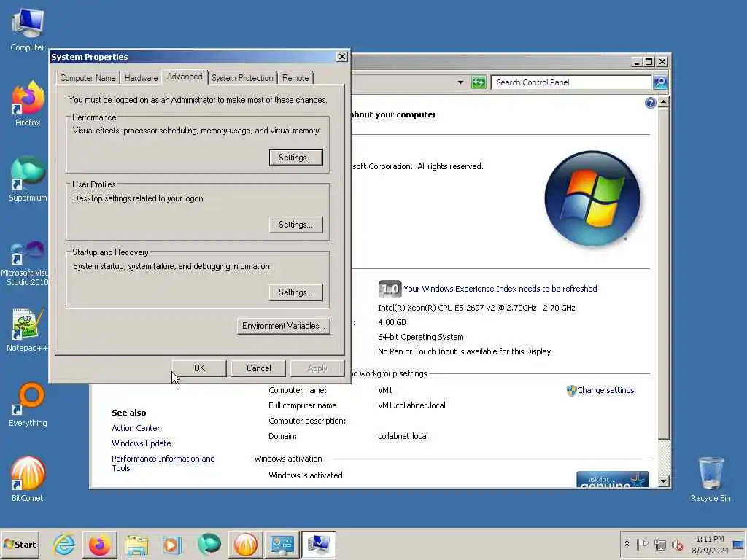This screenshot has width=747, height=560.
Task: Click Windows Experience Index needs refresh link
Action: tap(500, 289)
